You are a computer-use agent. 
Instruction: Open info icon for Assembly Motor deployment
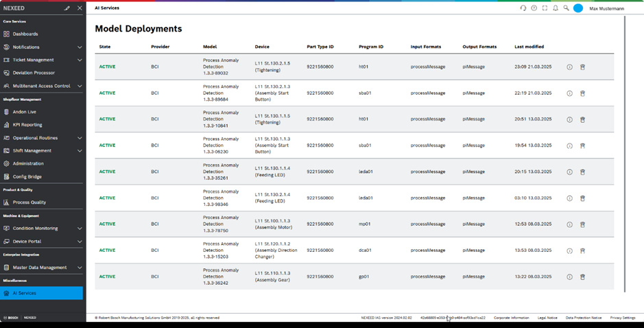pos(569,224)
